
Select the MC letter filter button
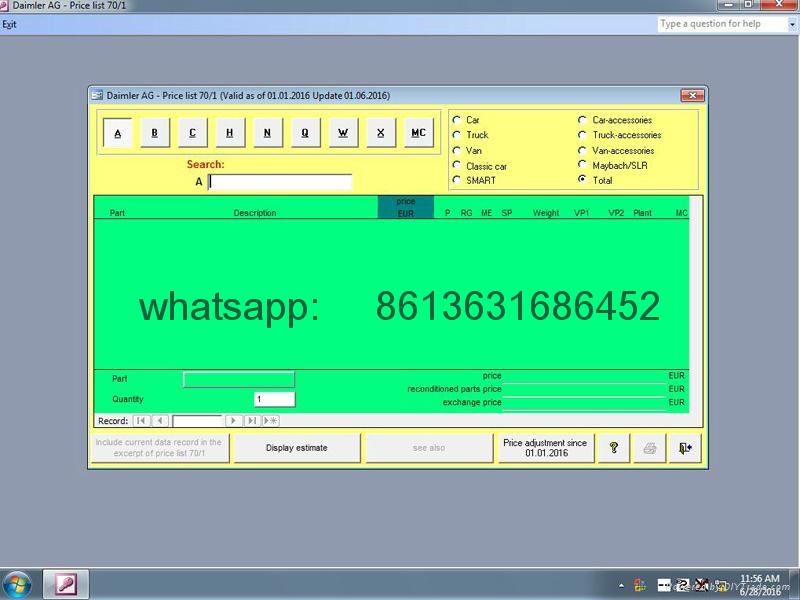click(x=419, y=132)
